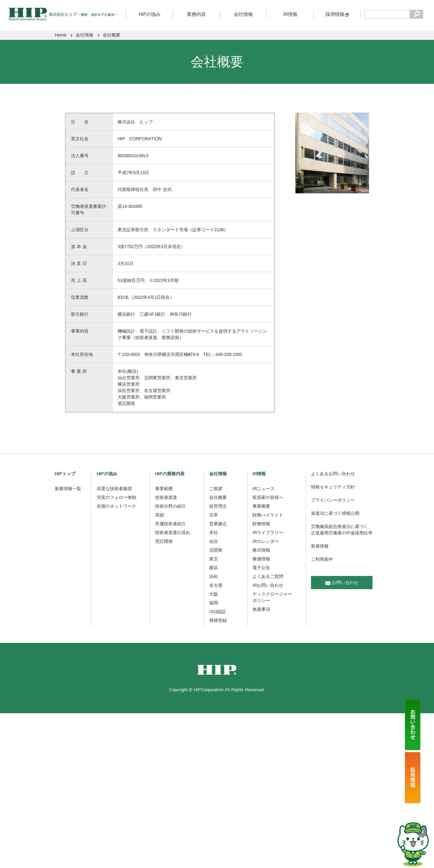Image resolution: width=434 pixels, height=868 pixels.
Task: Open 所属技術者紹介 link
Action: 170,524
